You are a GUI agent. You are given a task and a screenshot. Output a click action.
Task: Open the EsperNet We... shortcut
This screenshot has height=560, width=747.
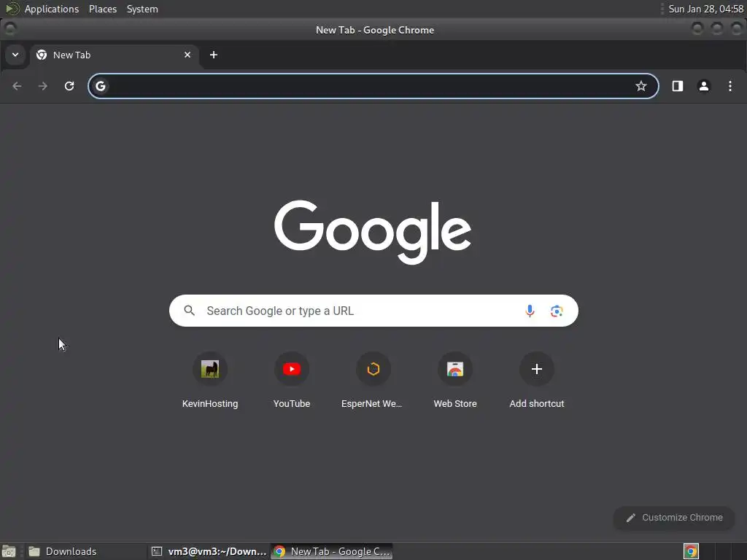click(373, 380)
